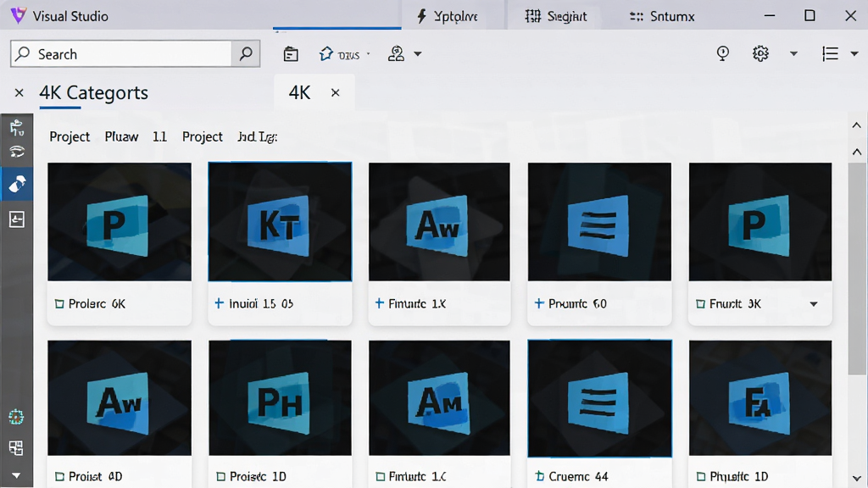Screen dimensions: 868x488
Task: Click the icon beside Cruemc 44
Action: pyautogui.click(x=540, y=476)
